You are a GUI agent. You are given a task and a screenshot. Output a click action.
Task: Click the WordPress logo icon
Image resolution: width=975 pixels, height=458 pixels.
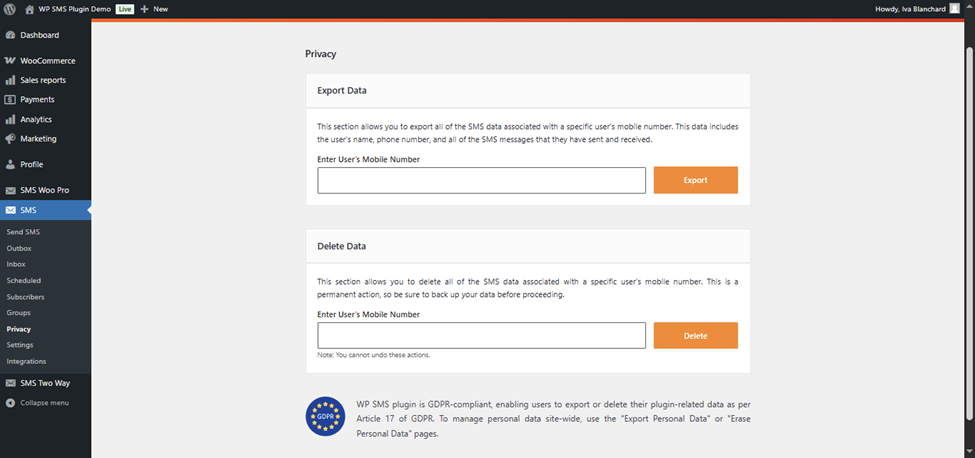pyautogui.click(x=9, y=8)
